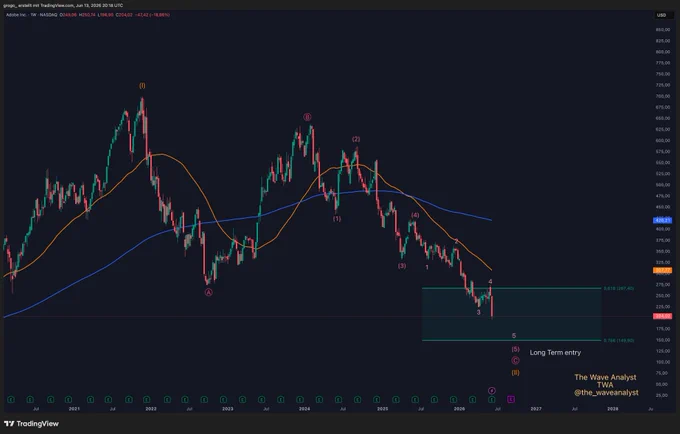Click the header text 'erstellt mit TradingView.com'
The width and height of the screenshot is (680, 434).
coord(47,6)
